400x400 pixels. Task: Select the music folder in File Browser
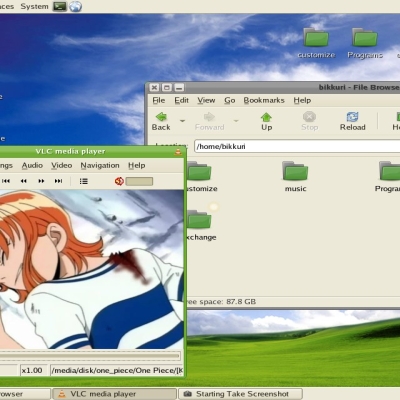point(295,177)
